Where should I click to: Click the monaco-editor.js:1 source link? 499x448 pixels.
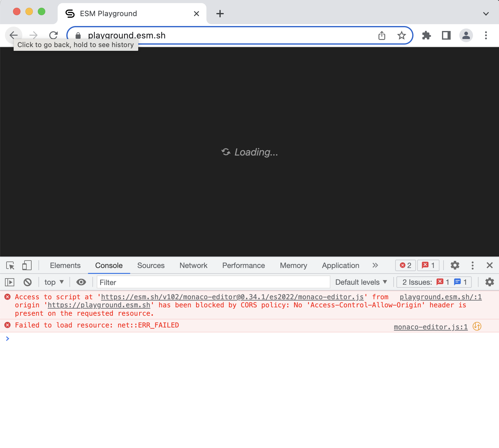(x=430, y=327)
